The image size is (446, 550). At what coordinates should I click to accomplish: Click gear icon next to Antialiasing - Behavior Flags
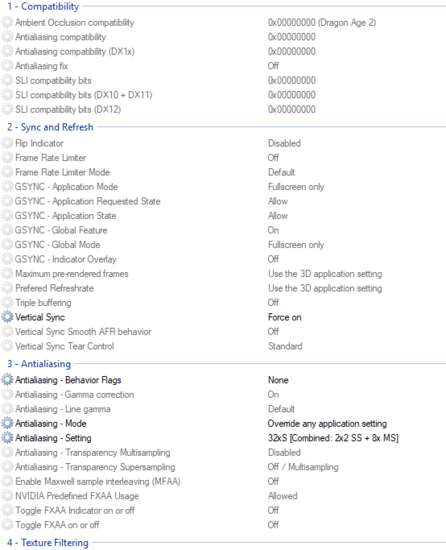point(7,380)
